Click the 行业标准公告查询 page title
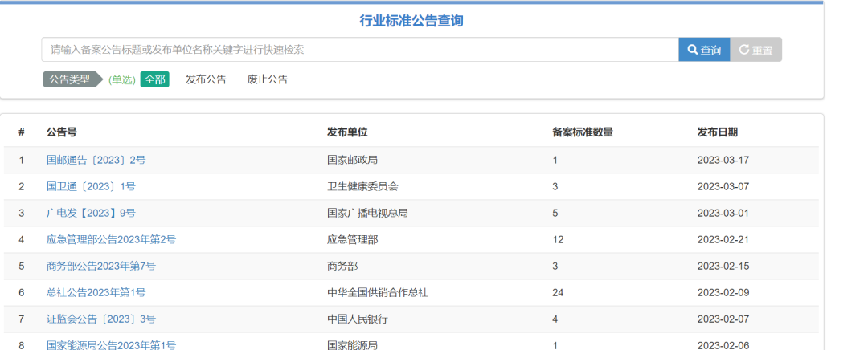Image resolution: width=868 pixels, height=350 pixels. click(411, 21)
